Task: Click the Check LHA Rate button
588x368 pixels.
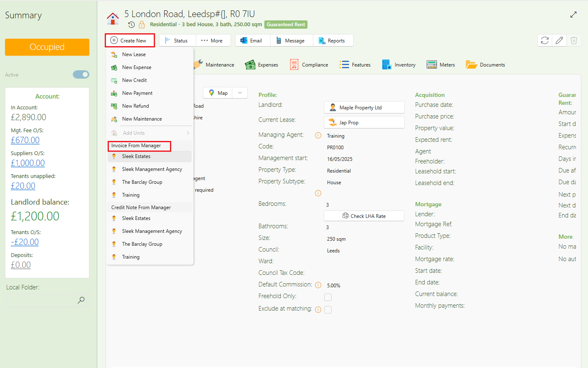Action: click(x=364, y=216)
